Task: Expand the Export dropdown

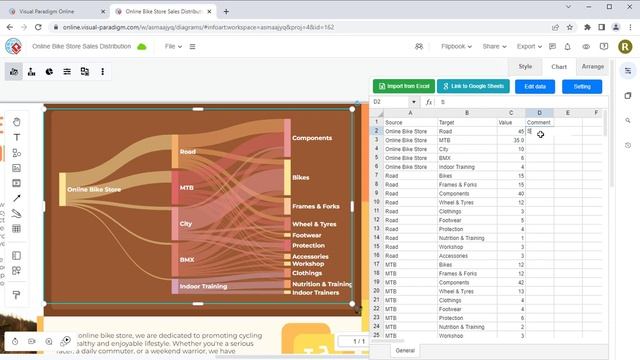Action: click(x=529, y=47)
